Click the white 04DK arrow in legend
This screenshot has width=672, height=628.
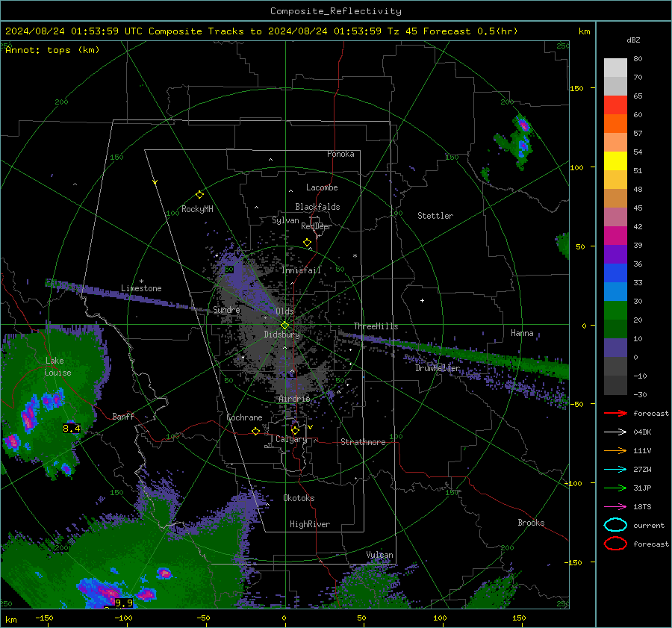click(x=615, y=432)
